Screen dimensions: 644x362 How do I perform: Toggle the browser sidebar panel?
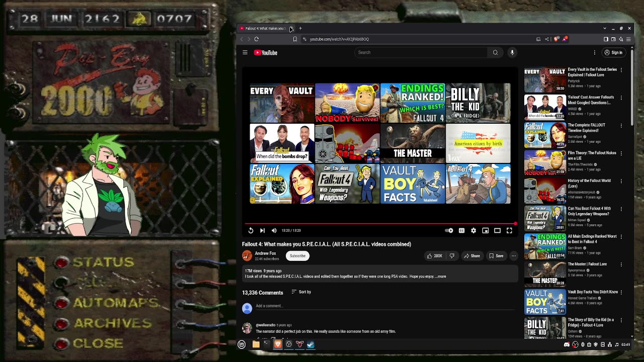[x=606, y=39]
